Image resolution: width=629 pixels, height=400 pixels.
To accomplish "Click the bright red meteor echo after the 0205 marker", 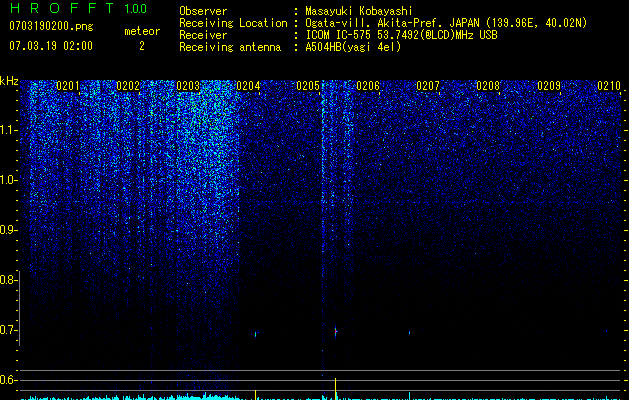I will [336, 332].
